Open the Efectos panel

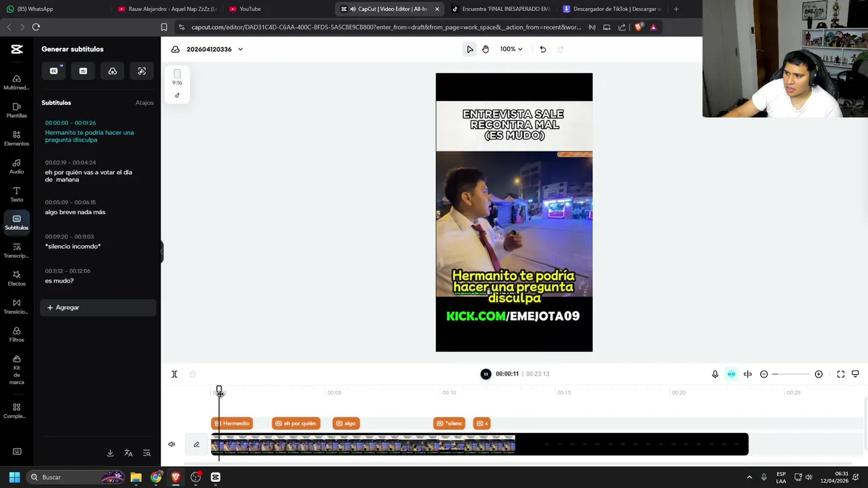pyautogui.click(x=16, y=279)
